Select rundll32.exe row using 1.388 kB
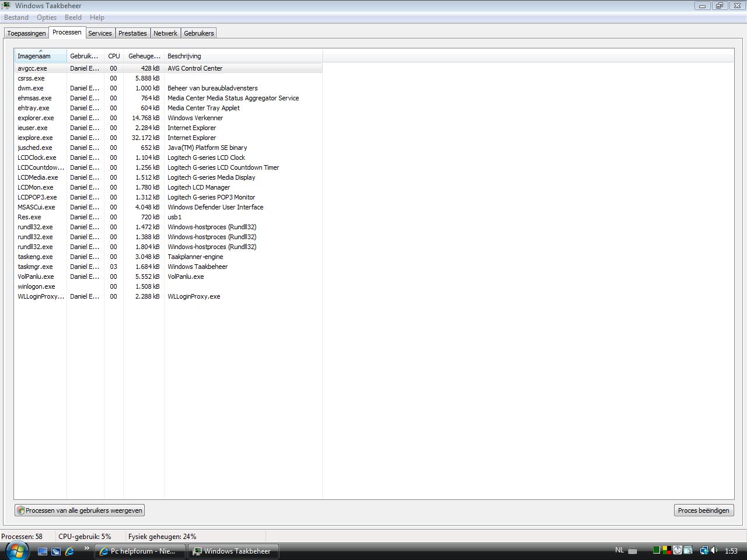Viewport: 747px width, 560px height. point(169,237)
